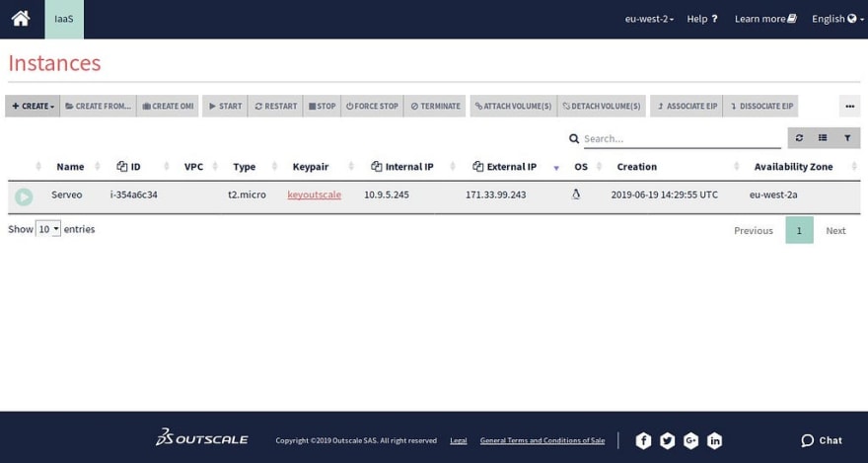868x463 pixels.
Task: Click the t2.micro type cell
Action: 247,194
